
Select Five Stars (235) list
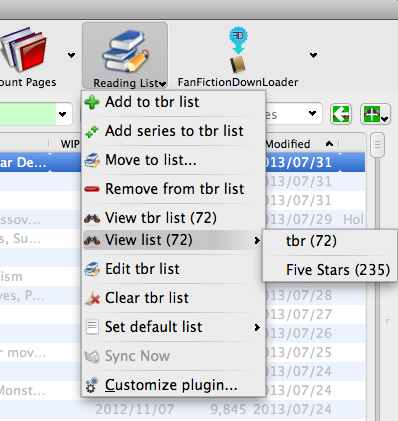coord(330,270)
